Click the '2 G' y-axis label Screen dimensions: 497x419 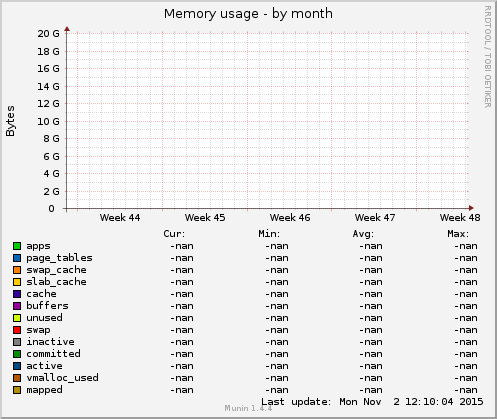[x=51, y=192]
